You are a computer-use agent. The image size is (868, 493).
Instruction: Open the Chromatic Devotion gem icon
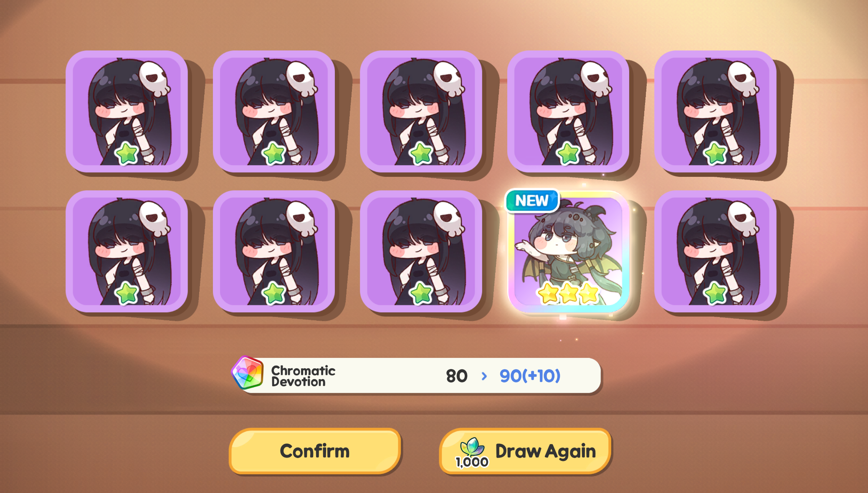tap(248, 372)
